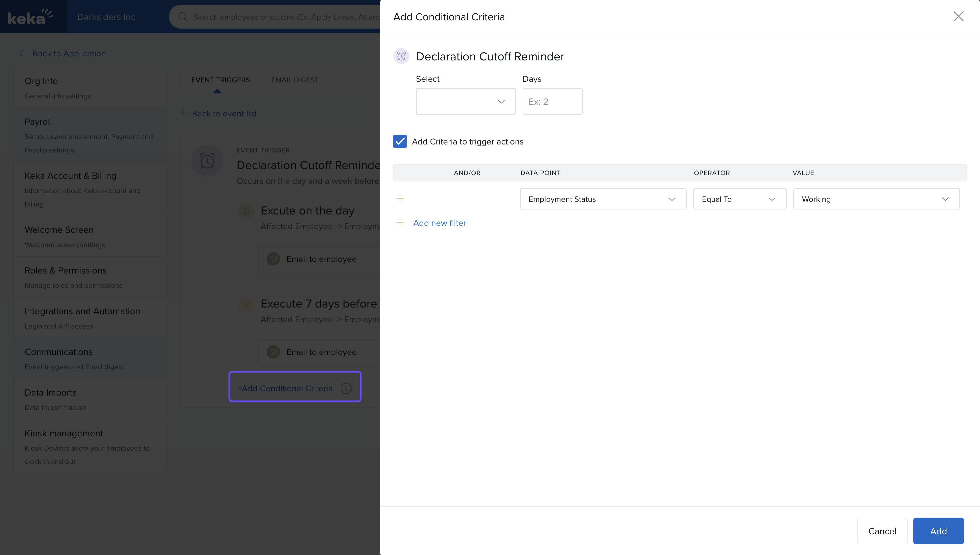
Task: Close the Add Conditional Criteria panel
Action: pos(958,16)
